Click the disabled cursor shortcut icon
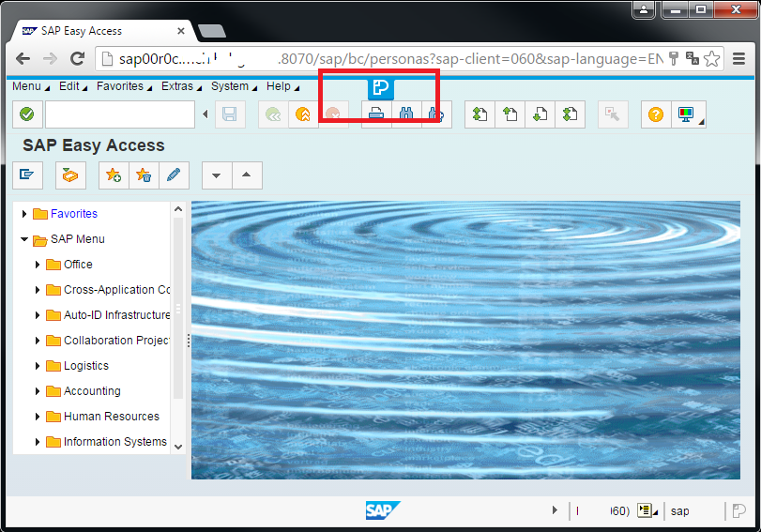 613,114
